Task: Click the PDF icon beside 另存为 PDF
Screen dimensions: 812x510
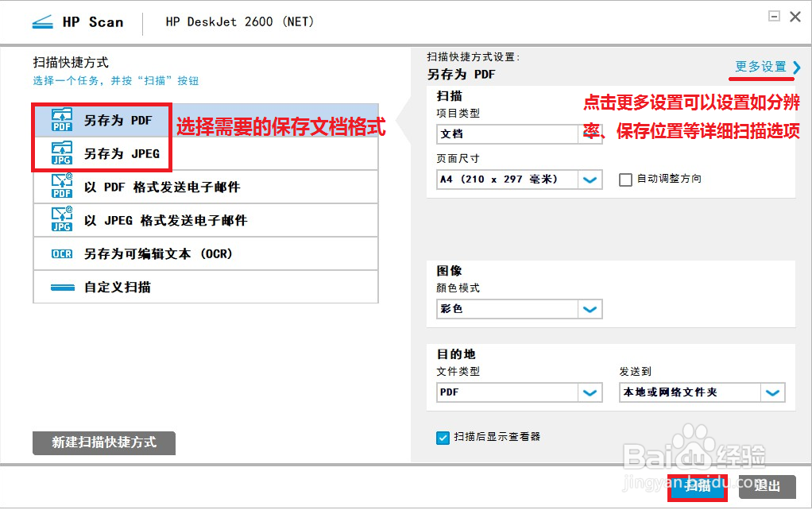Action: 62,120
